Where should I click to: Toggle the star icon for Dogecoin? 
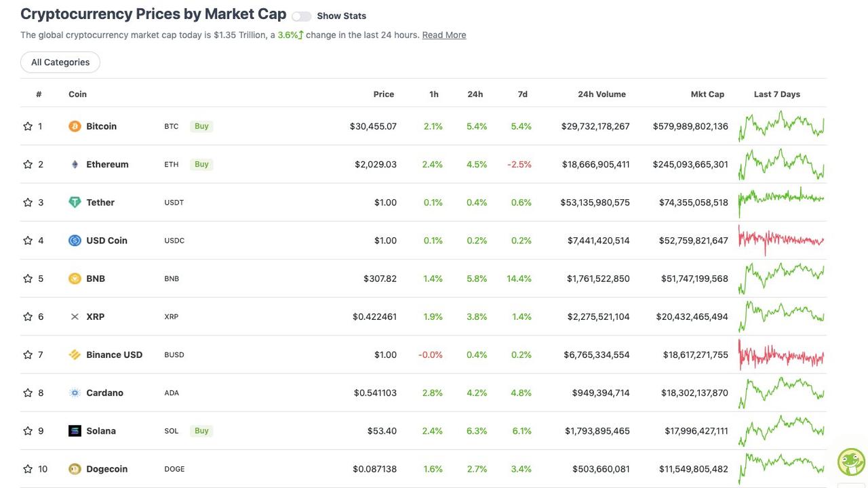pos(28,469)
